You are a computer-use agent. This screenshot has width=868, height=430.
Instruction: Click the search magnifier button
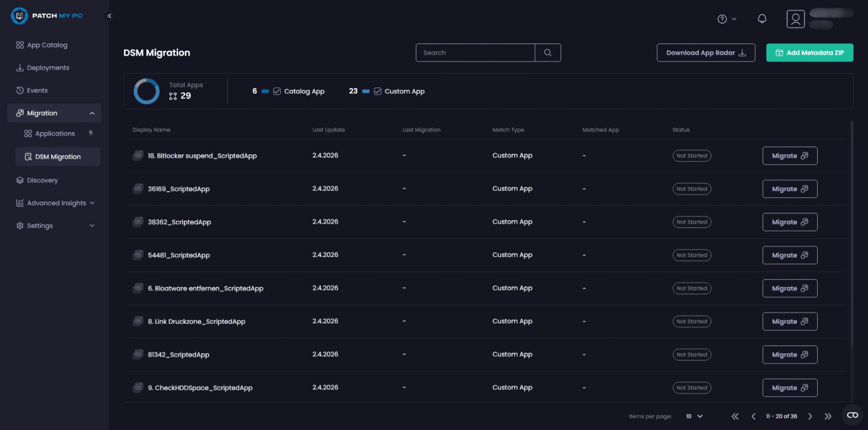(548, 53)
